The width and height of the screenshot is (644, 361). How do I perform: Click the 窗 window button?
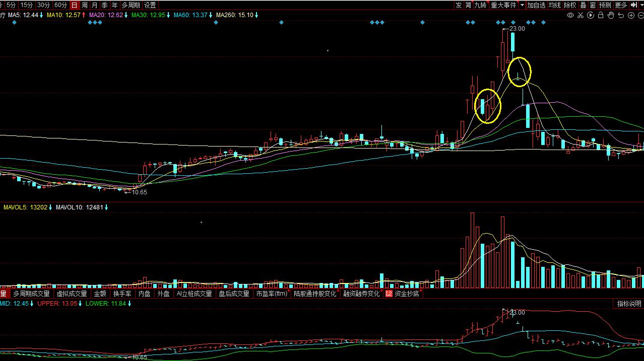click(x=593, y=5)
